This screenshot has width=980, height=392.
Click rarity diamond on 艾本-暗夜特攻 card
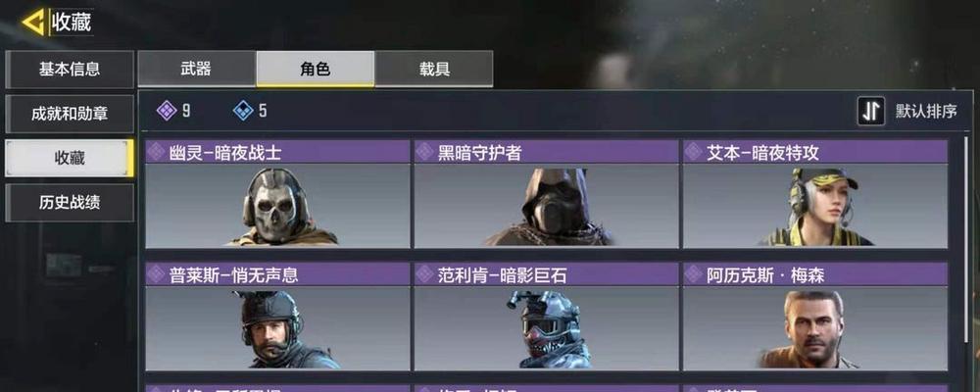pyautogui.click(x=693, y=152)
